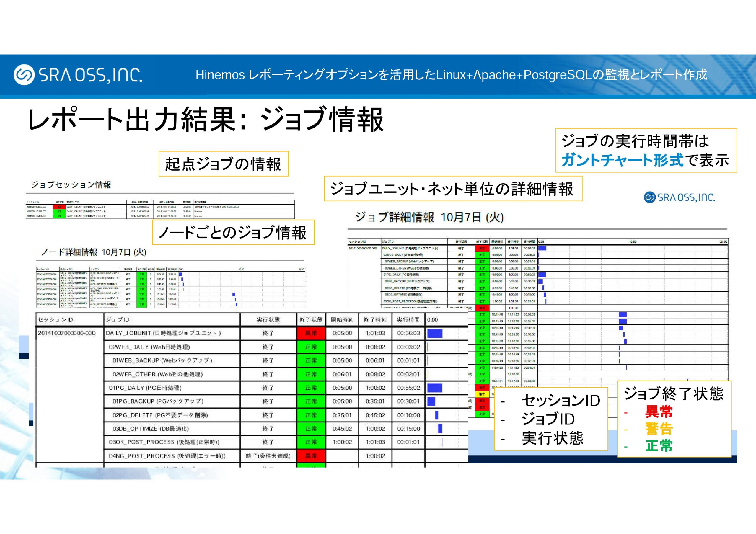Viewport: 756px width, 534px height.
Task: Click the slide title レポート出力結果: ジョブ情報
Action: point(206,119)
